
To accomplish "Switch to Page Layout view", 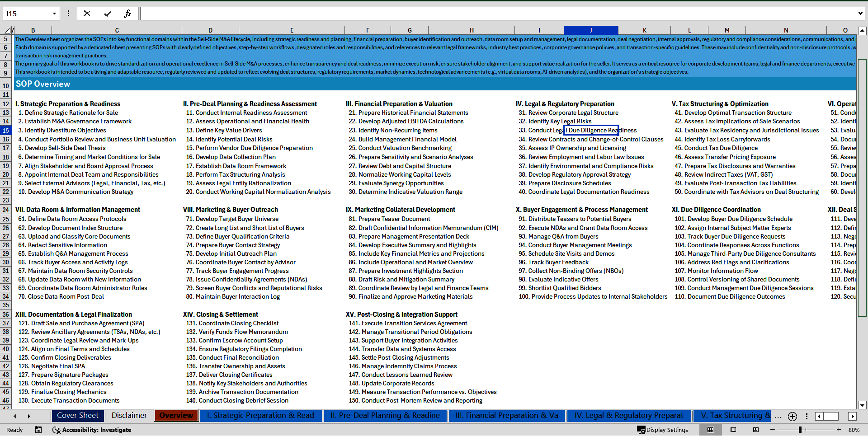I will click(733, 430).
